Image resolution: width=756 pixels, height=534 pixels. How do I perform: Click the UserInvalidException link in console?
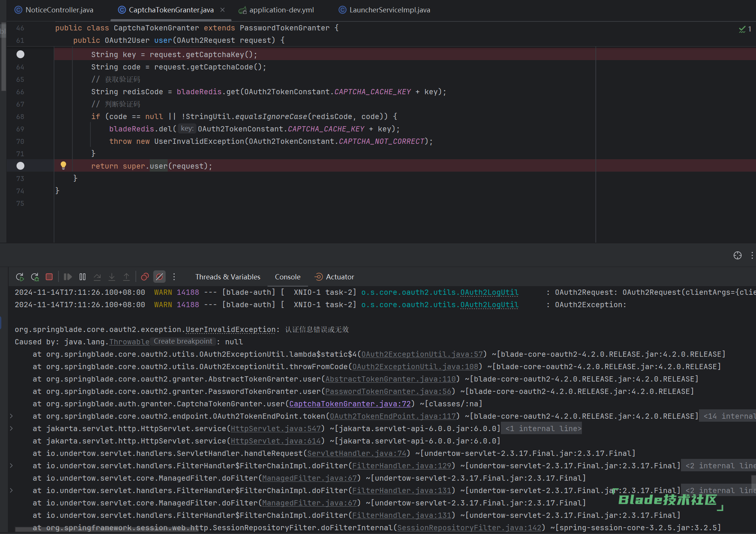click(x=231, y=329)
